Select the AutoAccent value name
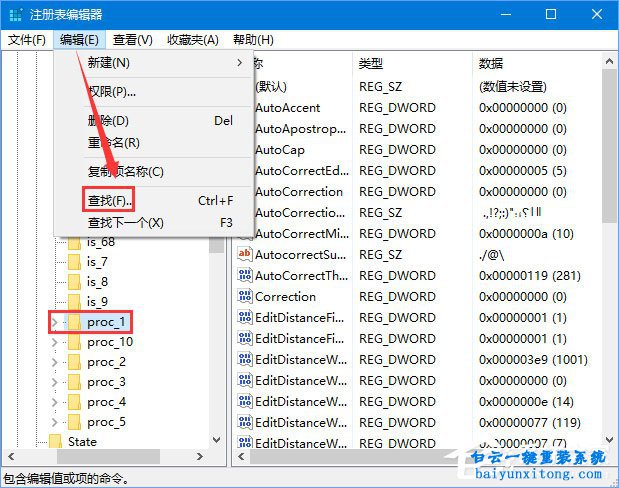This screenshot has height=488, width=619. 287,108
